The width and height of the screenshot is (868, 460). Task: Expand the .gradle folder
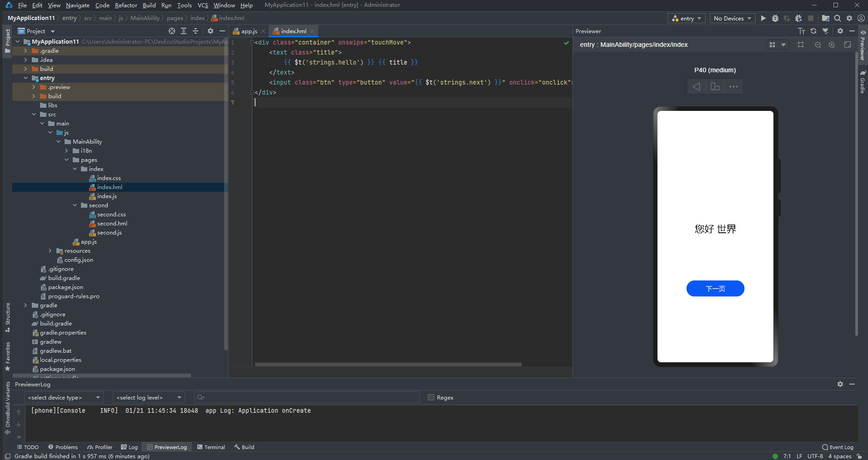click(x=25, y=51)
